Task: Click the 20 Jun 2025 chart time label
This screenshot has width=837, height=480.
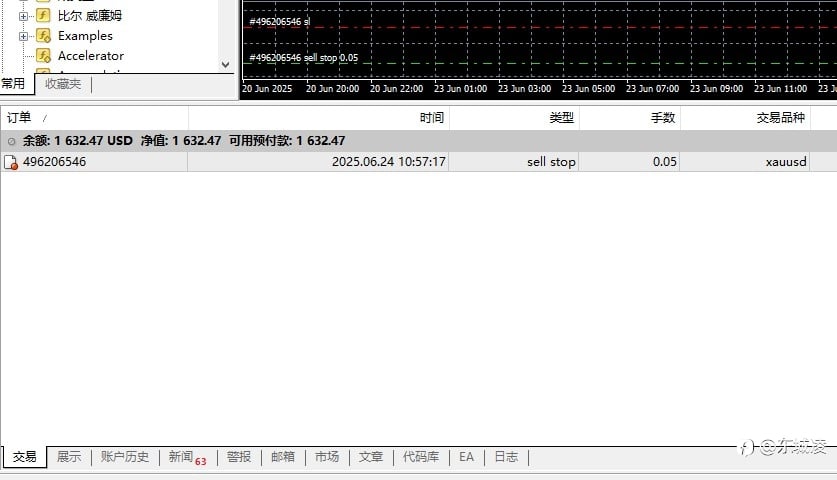Action: (267, 89)
